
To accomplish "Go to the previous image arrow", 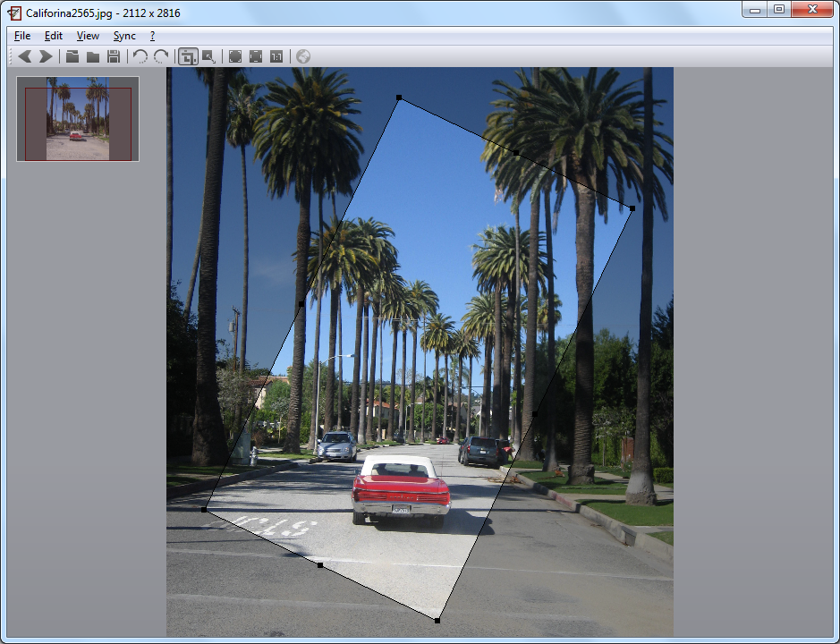I will click(x=25, y=56).
